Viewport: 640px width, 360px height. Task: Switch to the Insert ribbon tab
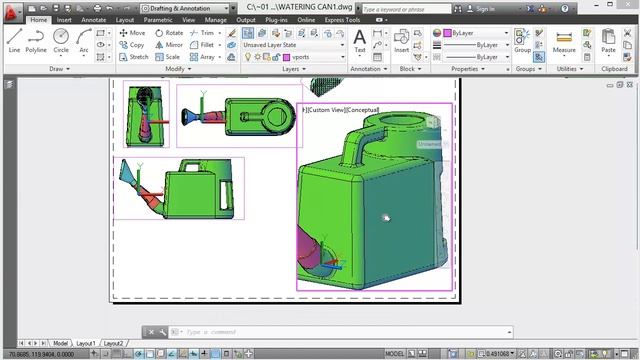pyautogui.click(x=64, y=20)
